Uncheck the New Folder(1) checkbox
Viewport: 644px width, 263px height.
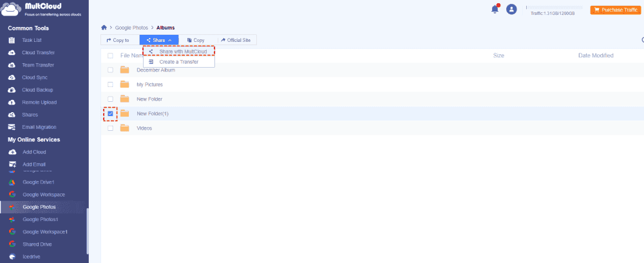(x=110, y=113)
